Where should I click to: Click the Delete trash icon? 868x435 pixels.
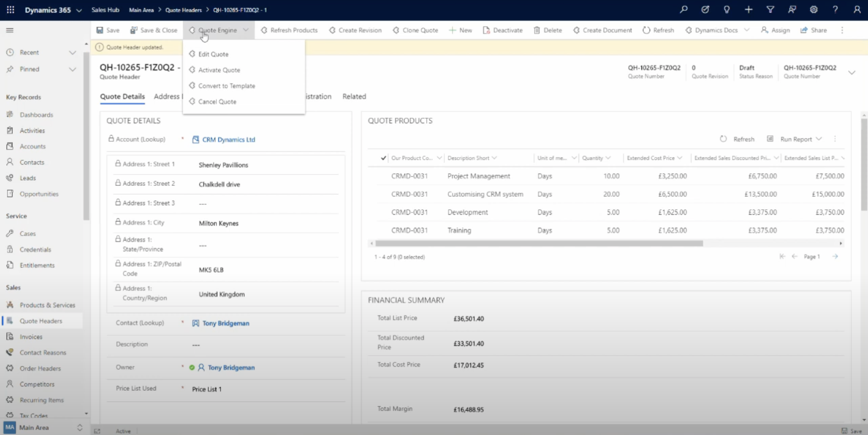coord(537,30)
